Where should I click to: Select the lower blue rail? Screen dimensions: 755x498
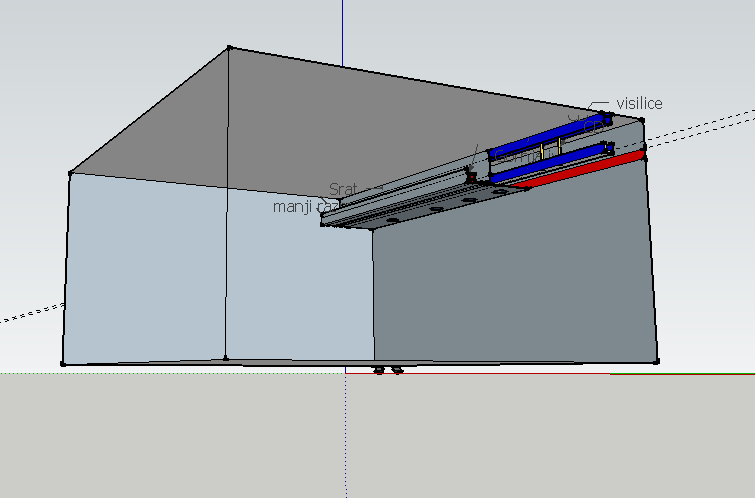tap(550, 165)
